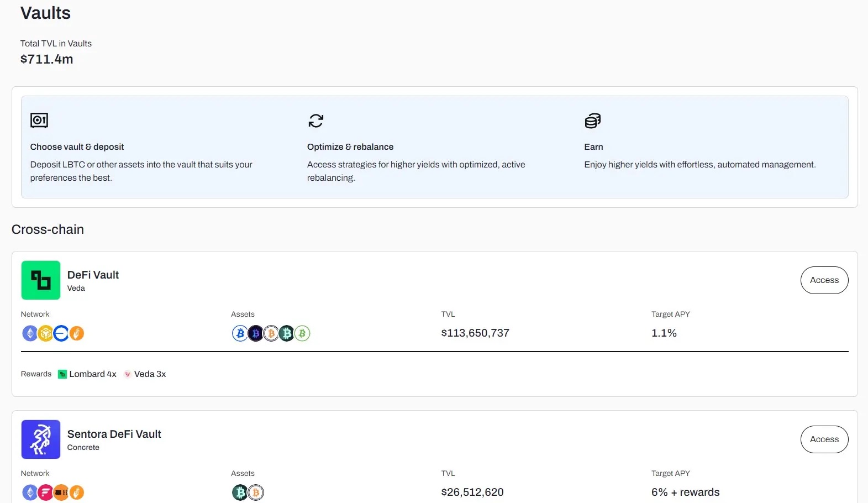The width and height of the screenshot is (868, 503).
Task: Select yellow BNB Chain icon in DeFi Vault
Action: (45, 333)
